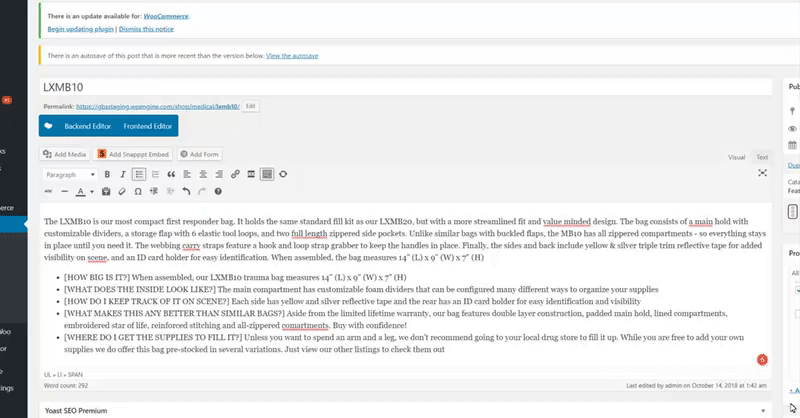The image size is (800, 418).
Task: Click the 'Word count: 292' text
Action: 66,386
